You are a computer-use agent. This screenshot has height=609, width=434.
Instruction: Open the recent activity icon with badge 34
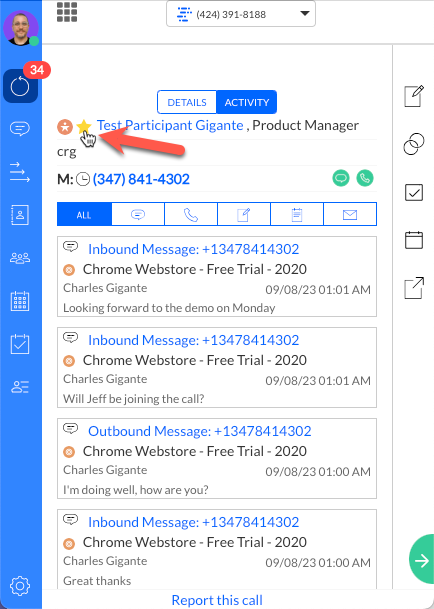click(20, 86)
